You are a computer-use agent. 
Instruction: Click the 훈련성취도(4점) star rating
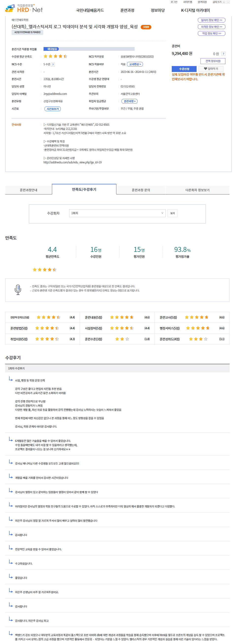pyautogui.click(x=198, y=339)
